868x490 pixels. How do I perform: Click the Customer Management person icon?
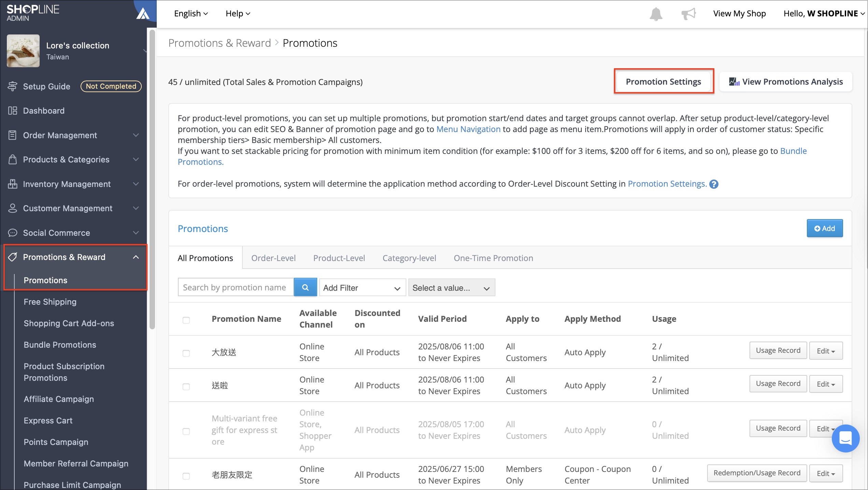coord(13,208)
